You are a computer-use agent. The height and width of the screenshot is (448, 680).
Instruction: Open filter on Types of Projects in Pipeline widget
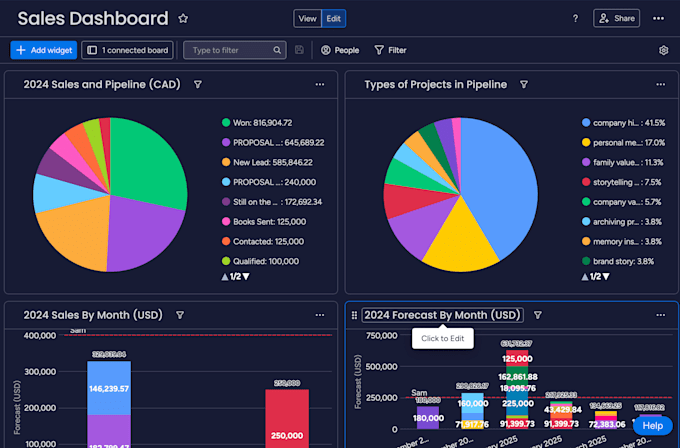[x=524, y=85]
